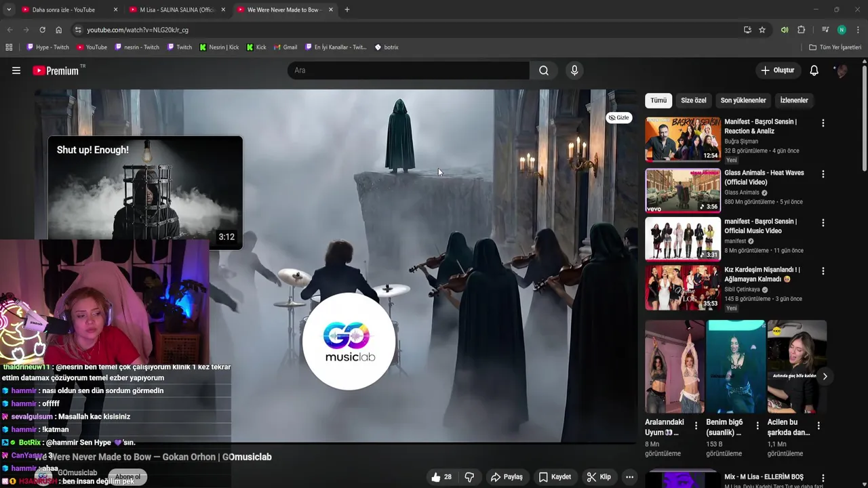The height and width of the screenshot is (488, 868).
Task: Start voice search with microphone icon
Action: 574,70
